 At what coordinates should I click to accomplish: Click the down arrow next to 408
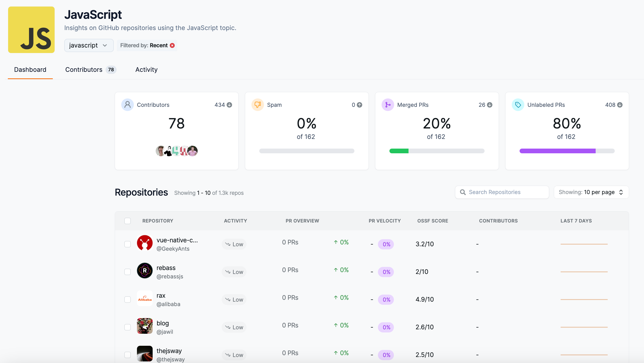click(620, 105)
